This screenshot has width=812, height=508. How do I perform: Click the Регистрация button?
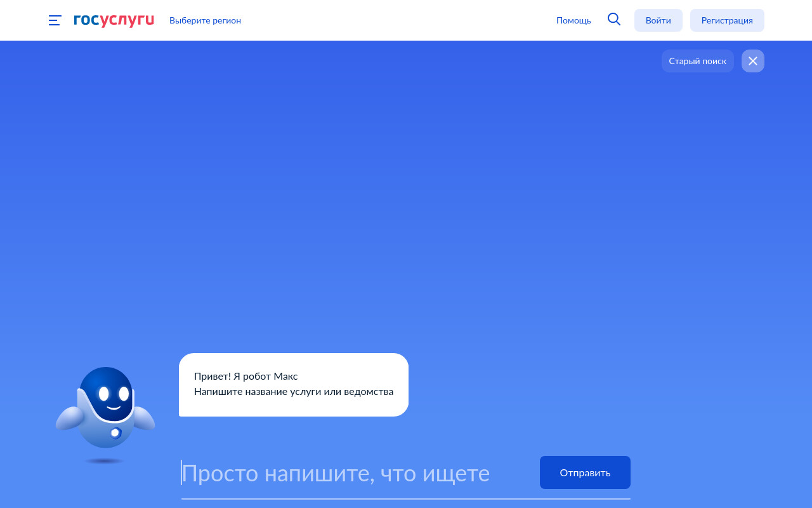[x=727, y=20]
